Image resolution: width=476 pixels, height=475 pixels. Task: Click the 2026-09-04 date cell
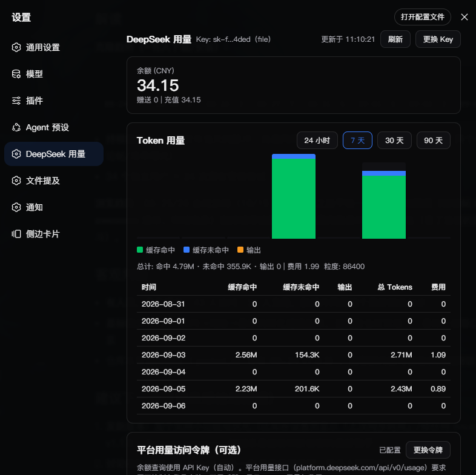pos(164,372)
